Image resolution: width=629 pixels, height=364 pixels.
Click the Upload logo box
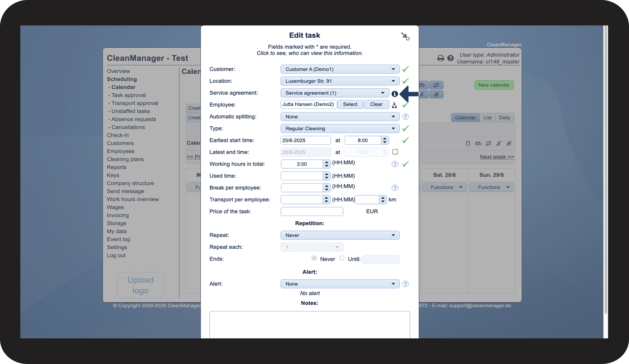141,285
